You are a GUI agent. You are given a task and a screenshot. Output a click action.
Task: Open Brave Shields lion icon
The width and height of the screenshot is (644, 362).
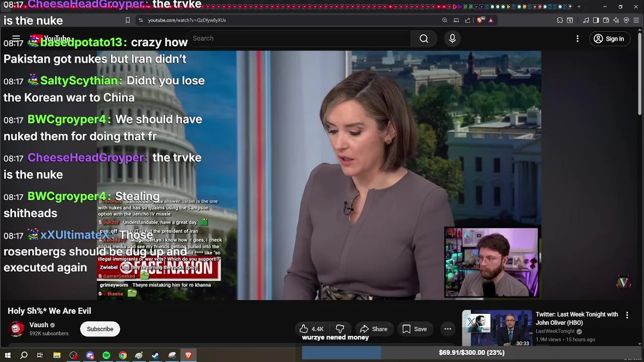click(x=480, y=20)
